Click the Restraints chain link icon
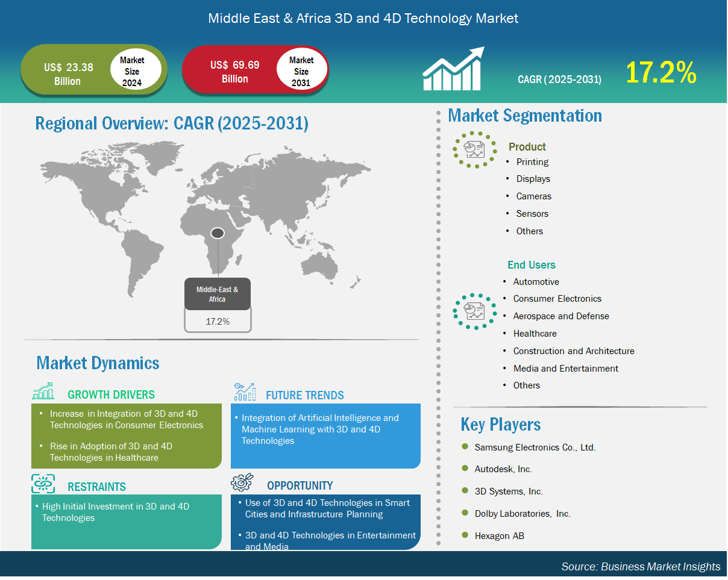728x580 pixels. click(43, 484)
